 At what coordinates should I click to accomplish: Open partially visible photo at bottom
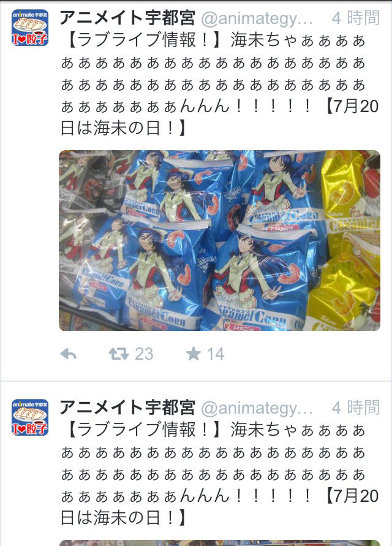(219, 543)
